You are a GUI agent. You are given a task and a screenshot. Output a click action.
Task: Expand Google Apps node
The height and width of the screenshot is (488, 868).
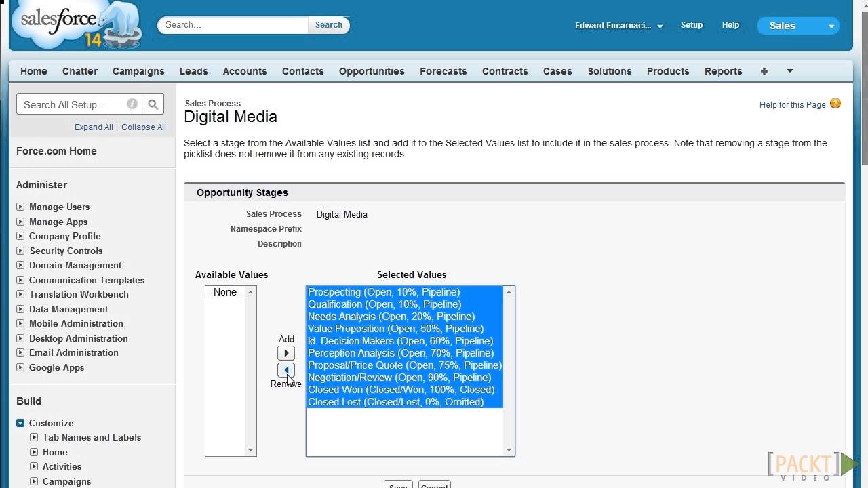(x=20, y=367)
